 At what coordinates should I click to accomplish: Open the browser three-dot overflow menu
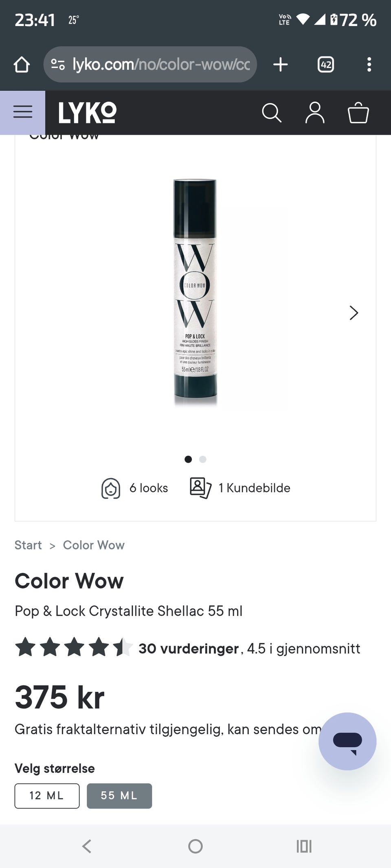[369, 64]
